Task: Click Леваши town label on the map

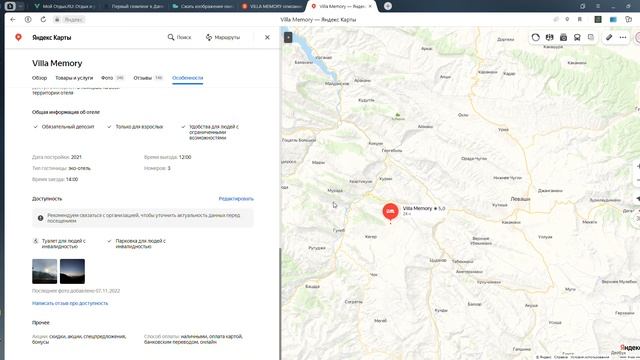Action: [520, 199]
